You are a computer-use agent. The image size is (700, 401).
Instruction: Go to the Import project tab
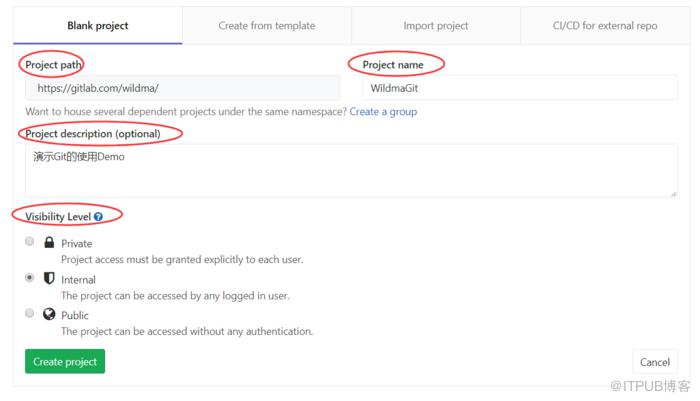(436, 26)
